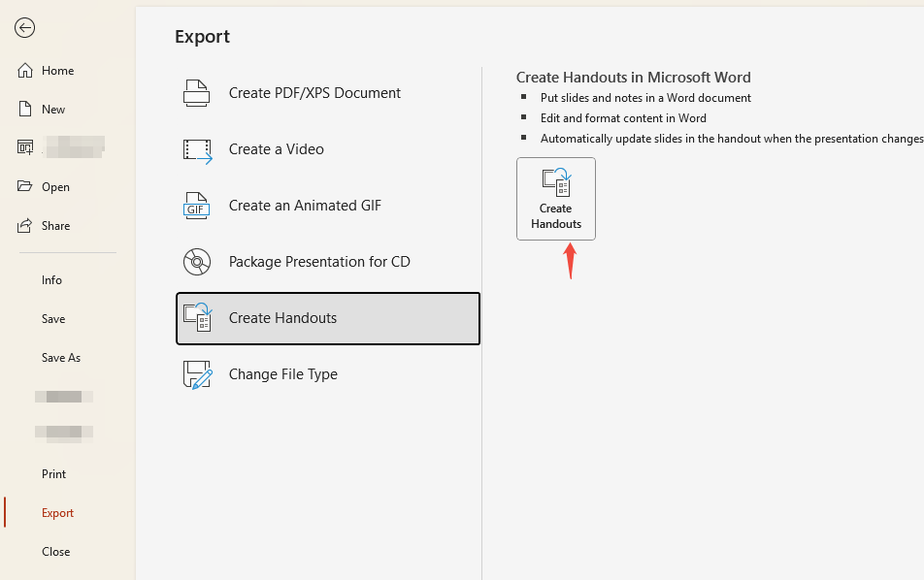This screenshot has height=580, width=924.
Task: Choose Save As from the sidebar
Action: click(x=61, y=358)
